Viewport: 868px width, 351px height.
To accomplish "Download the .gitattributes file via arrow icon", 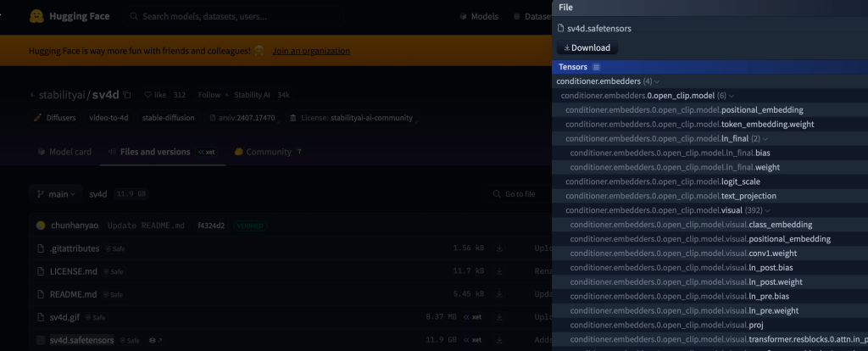I will tap(499, 248).
